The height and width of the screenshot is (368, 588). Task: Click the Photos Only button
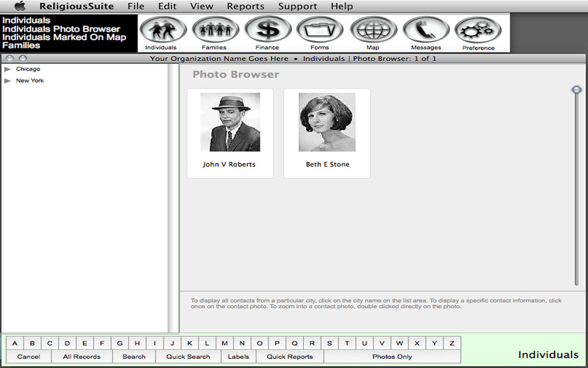[392, 356]
